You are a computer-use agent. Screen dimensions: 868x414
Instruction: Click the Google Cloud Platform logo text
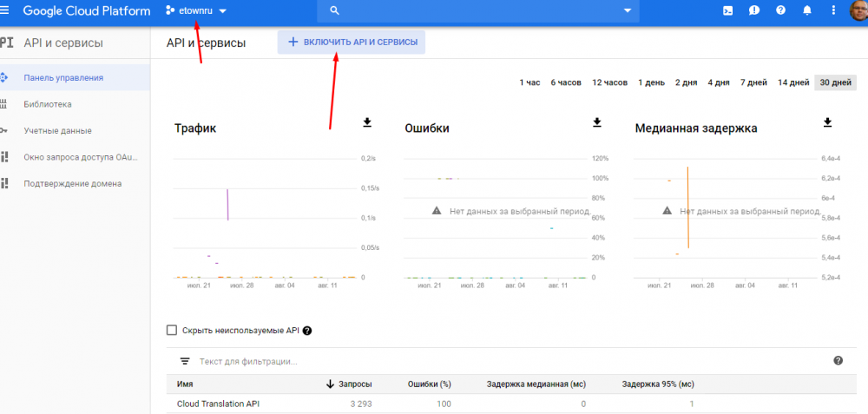click(87, 11)
